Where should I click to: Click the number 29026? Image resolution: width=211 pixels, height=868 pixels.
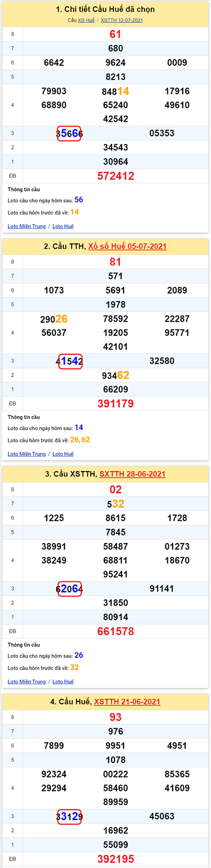[54, 319]
